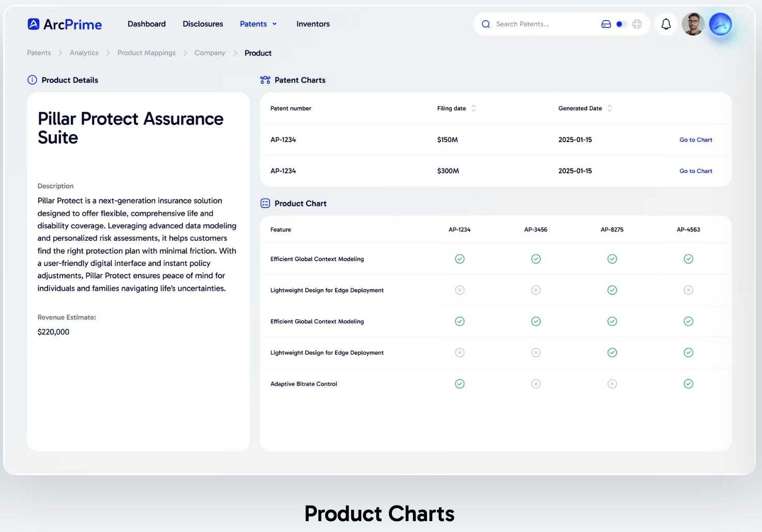
Task: Select the $150M filing value
Action: tap(448, 140)
